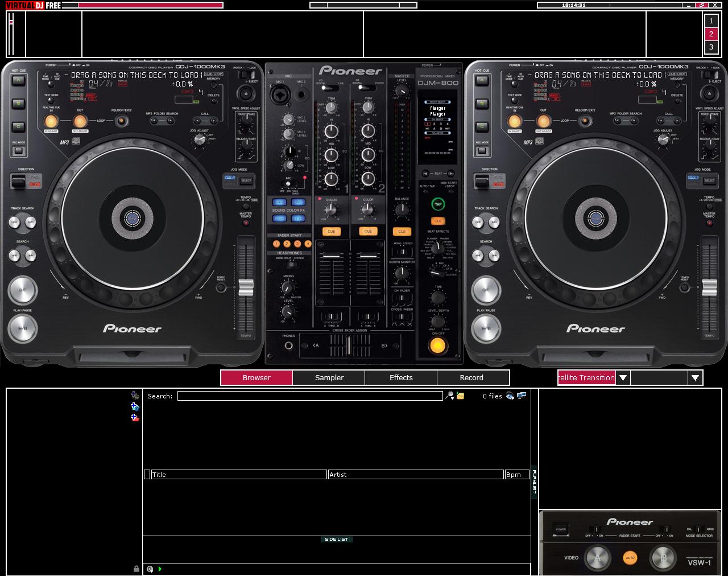Open NetSearch via globe icon next to 0 files
Viewport: 728px width, 576px height.
(510, 395)
